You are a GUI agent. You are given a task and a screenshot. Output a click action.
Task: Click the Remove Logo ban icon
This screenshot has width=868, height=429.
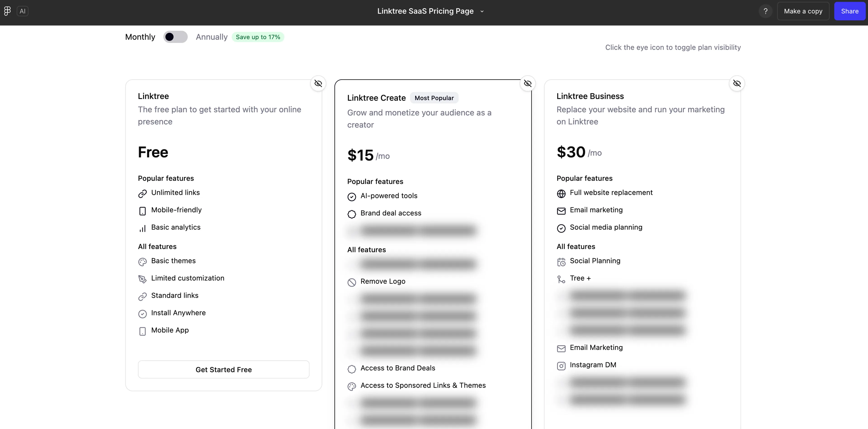[352, 282]
